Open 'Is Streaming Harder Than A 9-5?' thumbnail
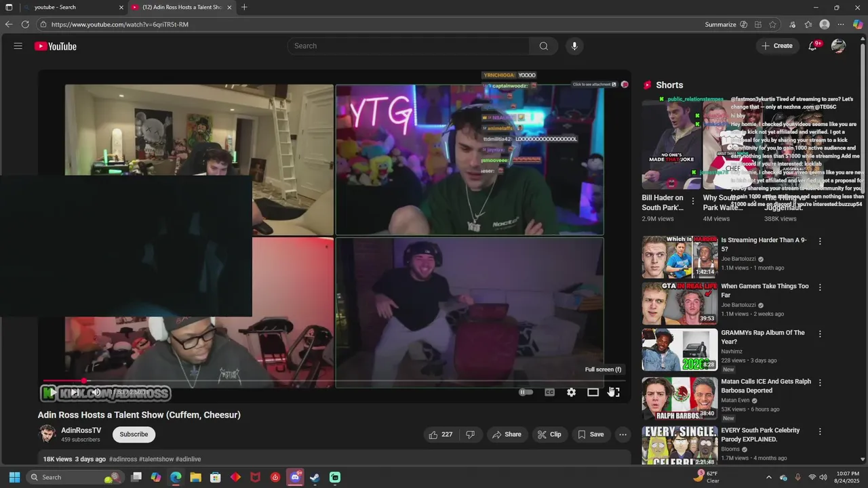 coord(679,257)
